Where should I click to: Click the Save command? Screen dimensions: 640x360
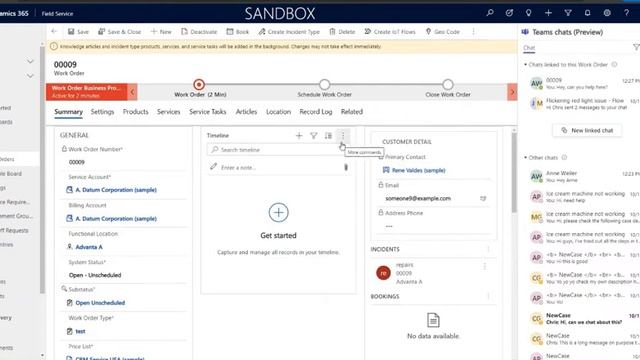pos(78,31)
